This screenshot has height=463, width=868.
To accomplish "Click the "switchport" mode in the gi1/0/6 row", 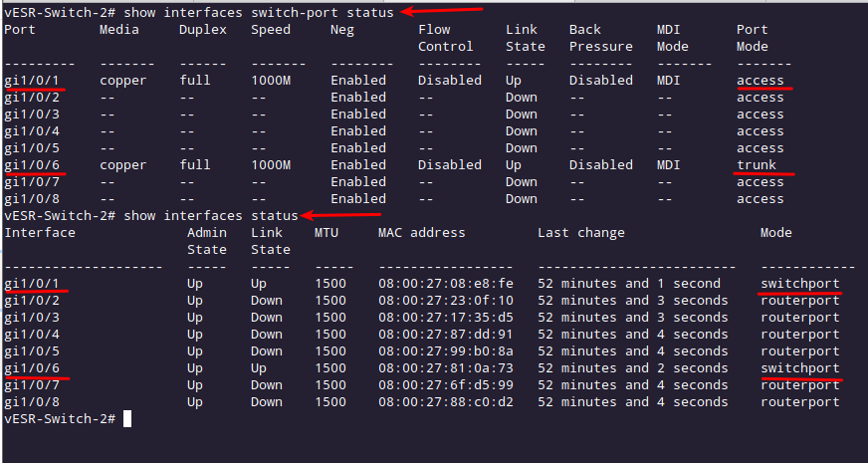I will pos(800,368).
